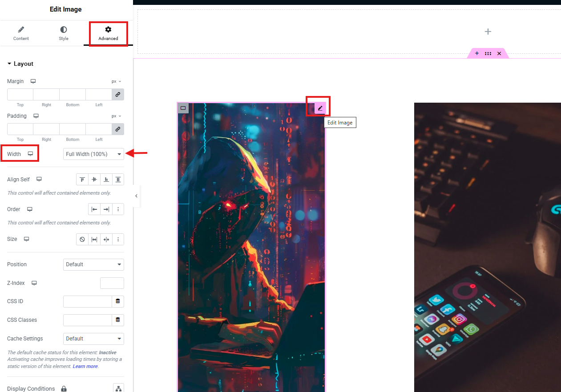Click responsive device icon beside Width
Screen dimensions: 561x392
point(30,154)
